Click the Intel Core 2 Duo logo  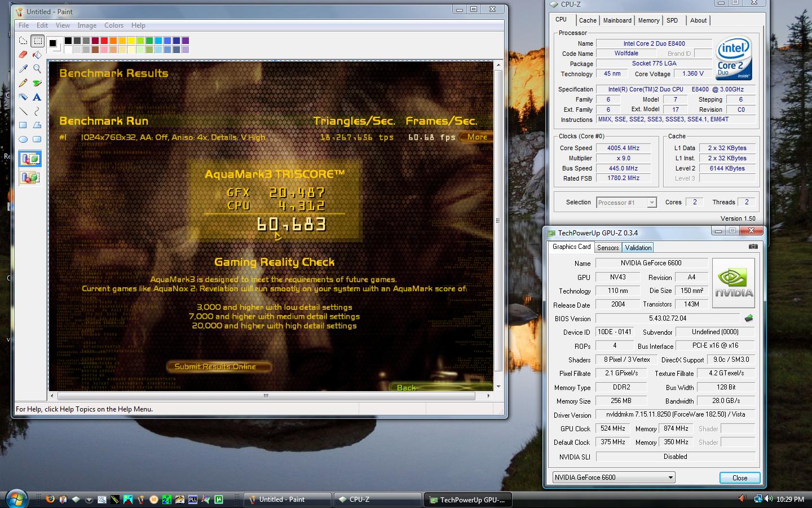point(734,59)
